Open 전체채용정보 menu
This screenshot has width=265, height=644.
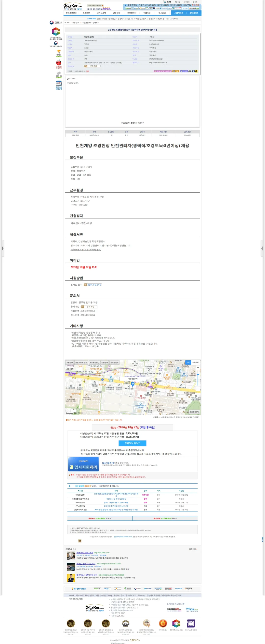coord(71,13)
